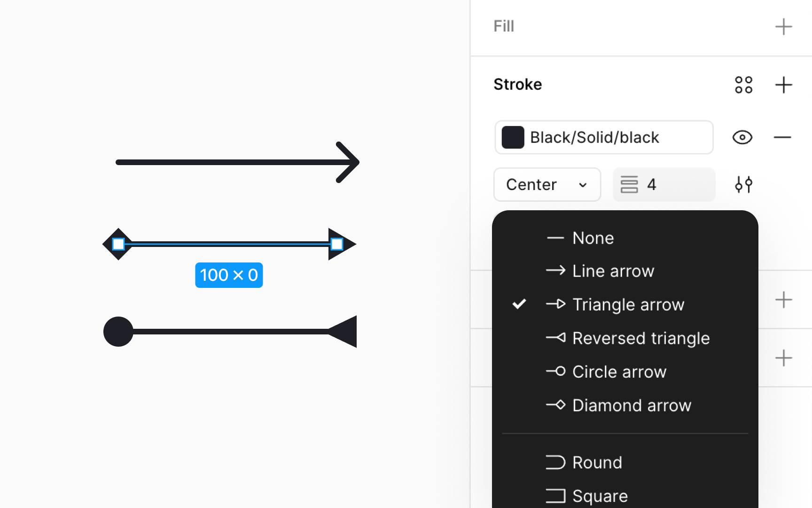Select Diamond arrow end point
This screenshot has height=508, width=812.
(x=632, y=405)
